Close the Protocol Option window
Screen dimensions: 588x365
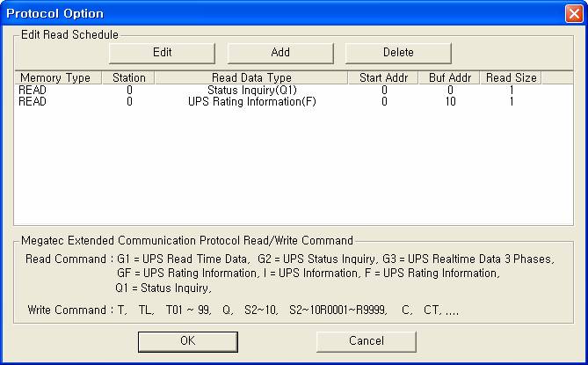[x=573, y=14]
